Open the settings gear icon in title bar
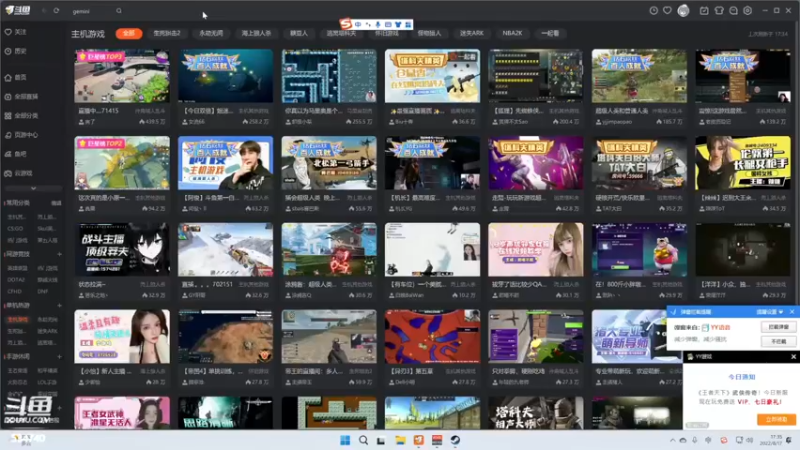Image resolution: width=800 pixels, height=450 pixels. [747, 11]
